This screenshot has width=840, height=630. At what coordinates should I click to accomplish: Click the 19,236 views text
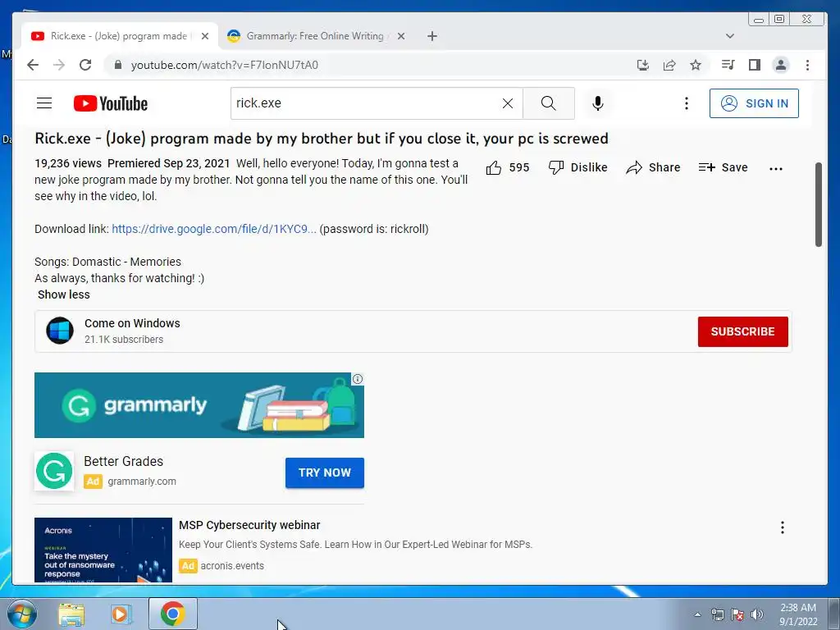pos(68,163)
